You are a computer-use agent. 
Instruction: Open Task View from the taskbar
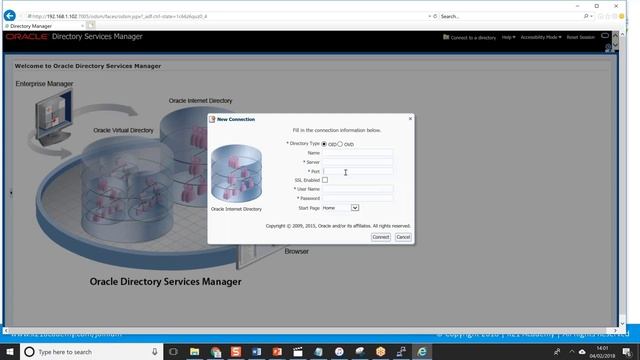(x=173, y=352)
